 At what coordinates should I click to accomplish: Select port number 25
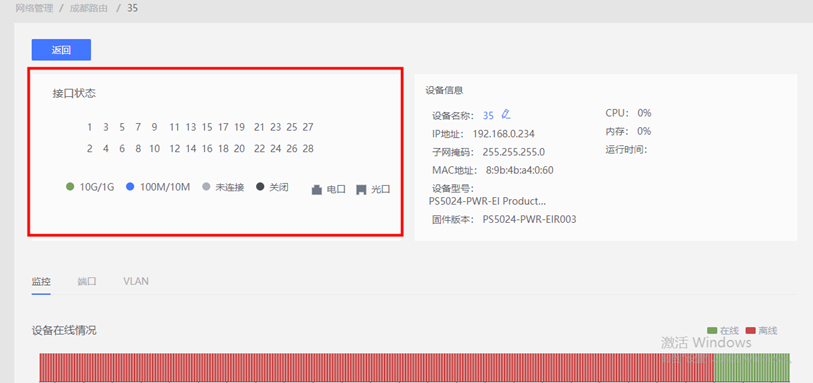tap(292, 127)
